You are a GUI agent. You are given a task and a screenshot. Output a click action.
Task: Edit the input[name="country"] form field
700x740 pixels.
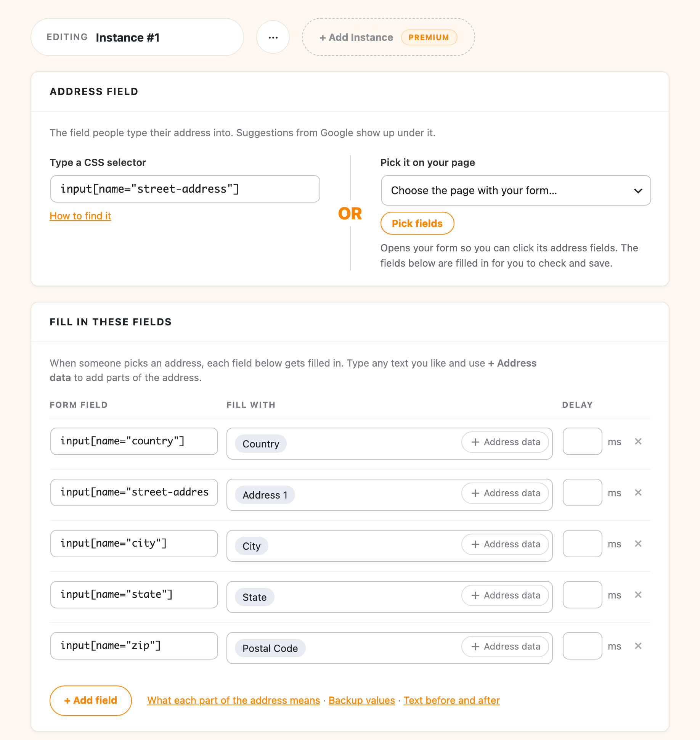pos(134,441)
